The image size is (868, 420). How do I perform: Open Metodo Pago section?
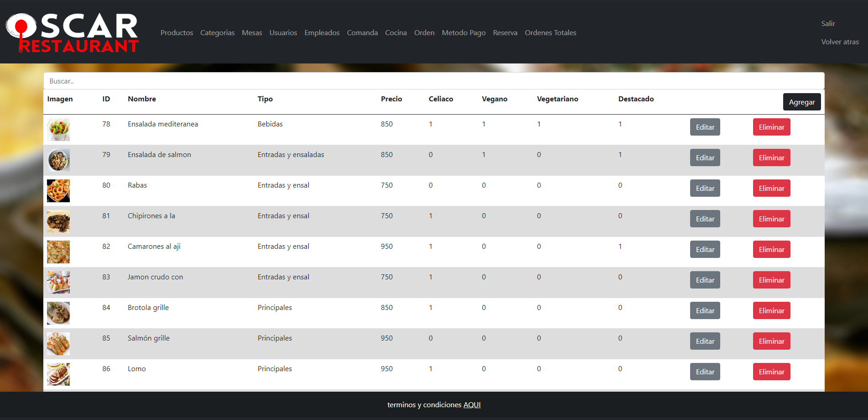point(463,33)
